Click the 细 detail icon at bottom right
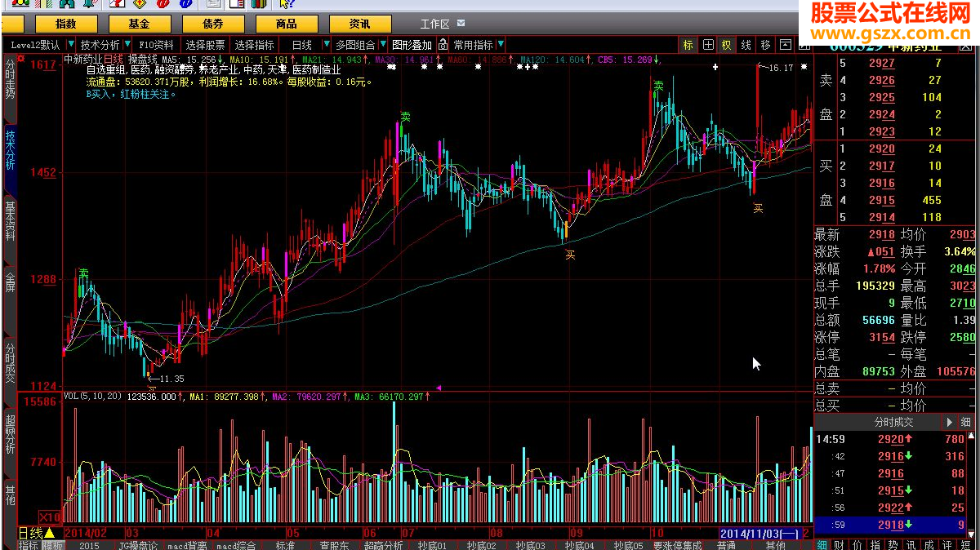 822,544
